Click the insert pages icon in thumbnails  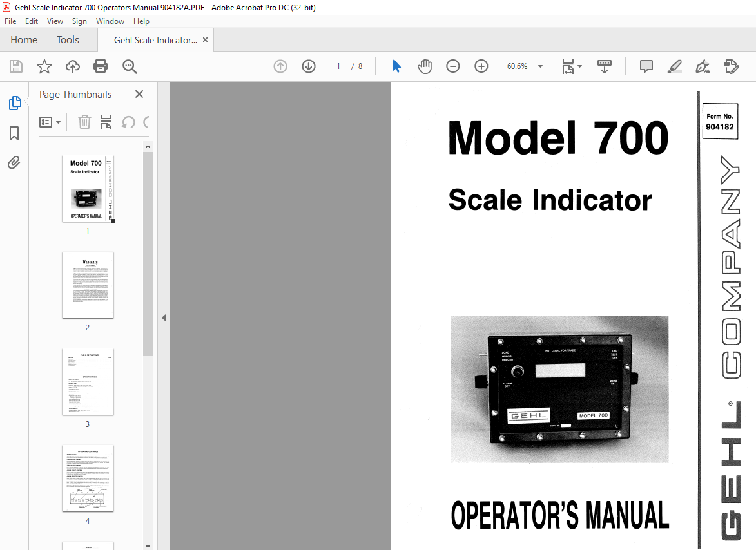pyautogui.click(x=106, y=122)
